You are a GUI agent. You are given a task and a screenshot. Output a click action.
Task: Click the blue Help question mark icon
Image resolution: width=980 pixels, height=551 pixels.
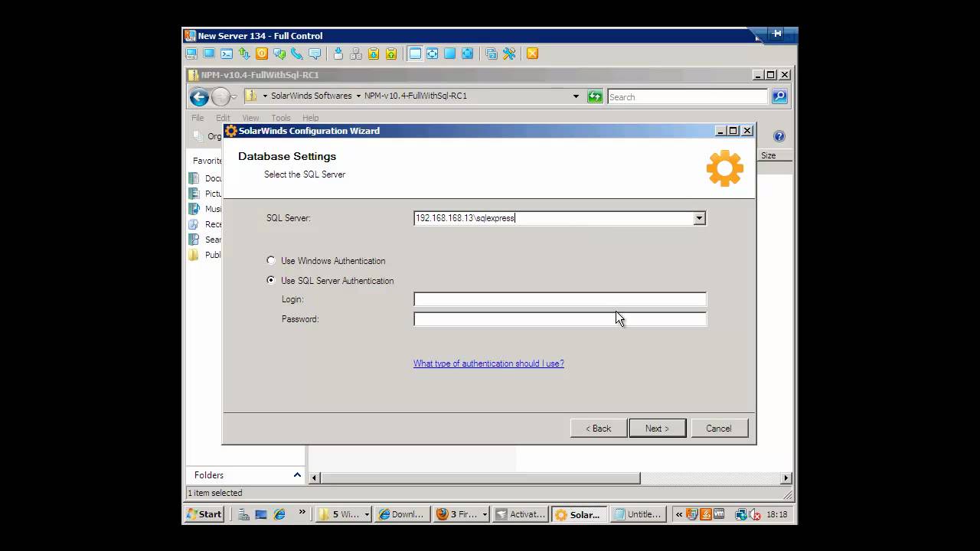(779, 136)
